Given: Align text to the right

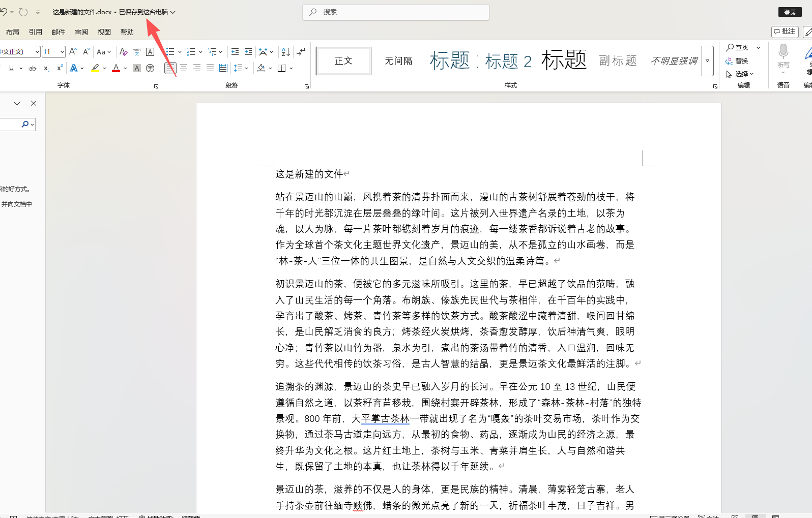Looking at the screenshot, I should click(197, 68).
